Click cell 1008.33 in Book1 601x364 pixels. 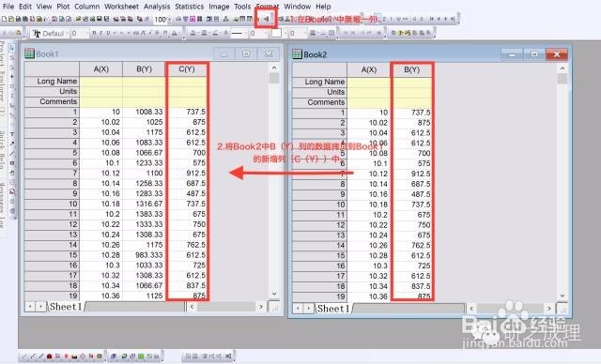(144, 112)
